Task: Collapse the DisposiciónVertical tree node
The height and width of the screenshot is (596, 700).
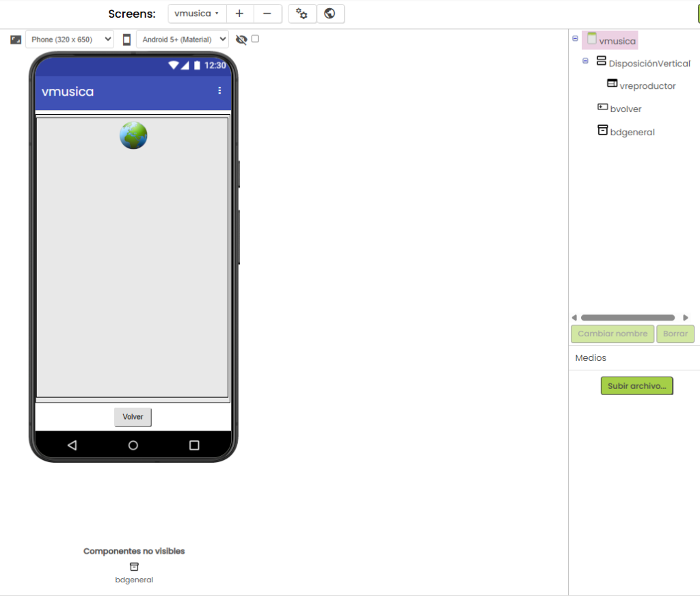Action: tap(585, 61)
